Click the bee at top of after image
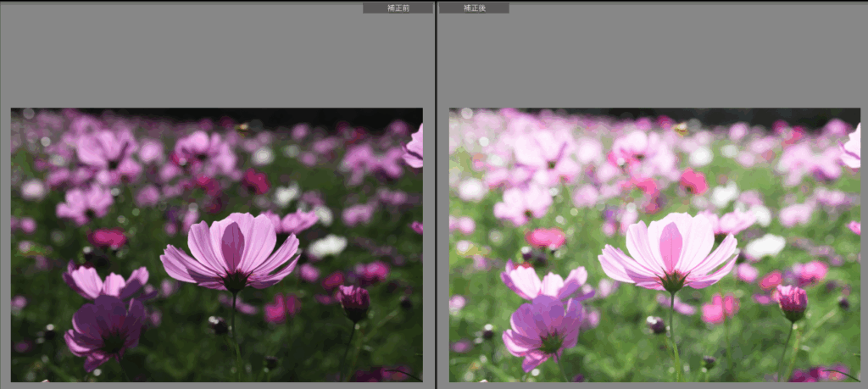Image resolution: width=868 pixels, height=389 pixels. pos(681,130)
